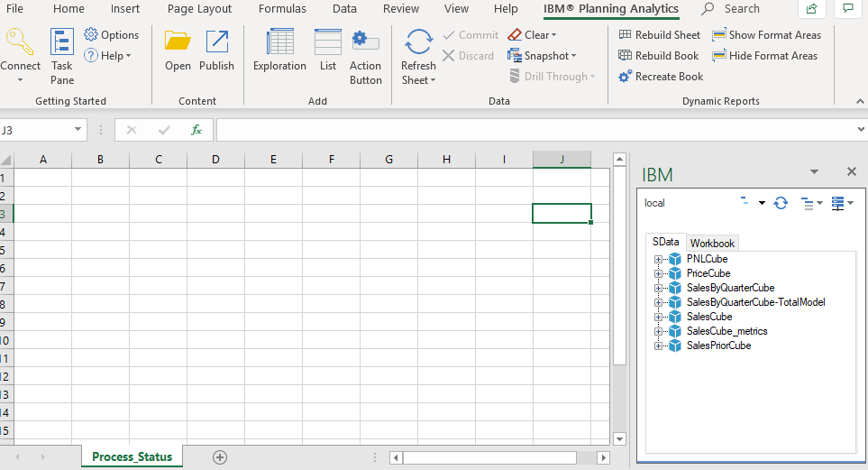Click the refresh icon in IBM pane

tap(781, 203)
